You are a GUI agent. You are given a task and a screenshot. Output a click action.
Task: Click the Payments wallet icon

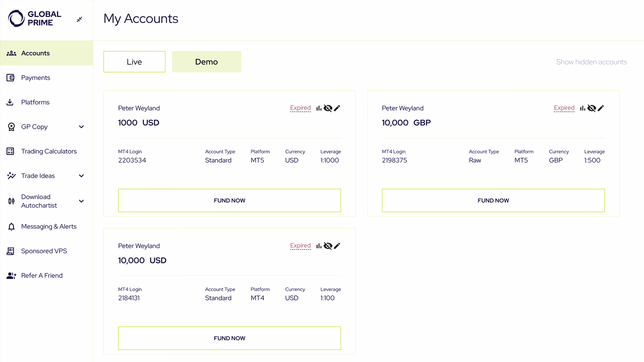[10, 78]
